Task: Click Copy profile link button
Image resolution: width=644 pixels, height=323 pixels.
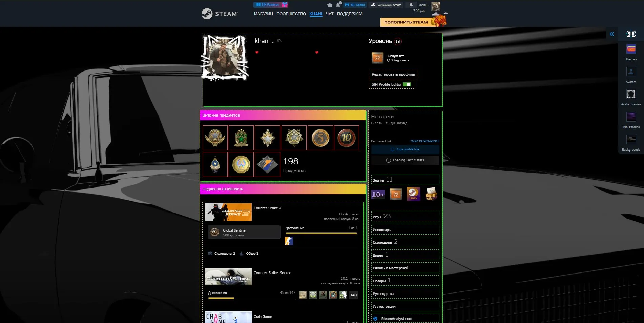Action: pyautogui.click(x=405, y=149)
